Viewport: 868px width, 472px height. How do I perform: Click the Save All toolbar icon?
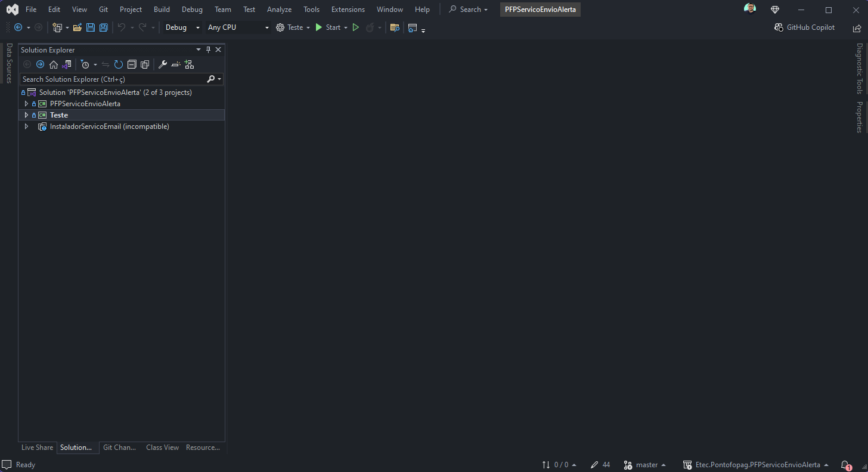(104, 27)
